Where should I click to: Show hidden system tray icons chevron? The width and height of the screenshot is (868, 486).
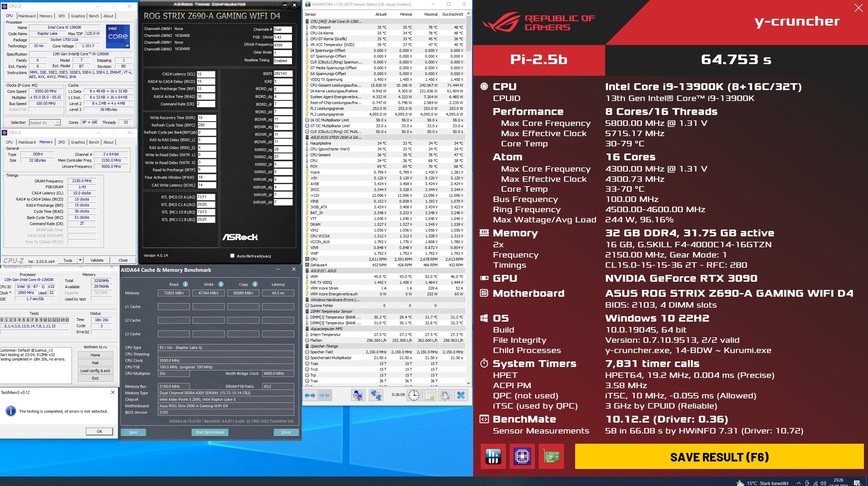[x=798, y=483]
